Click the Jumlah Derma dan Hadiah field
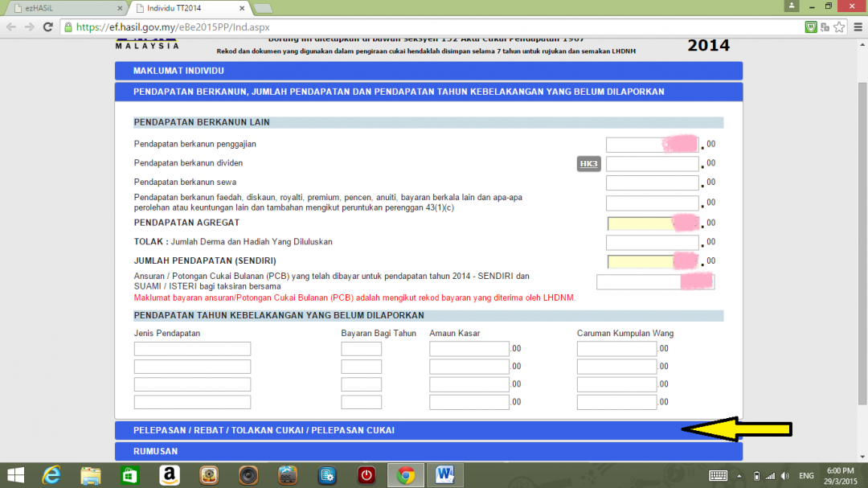 [x=652, y=243]
